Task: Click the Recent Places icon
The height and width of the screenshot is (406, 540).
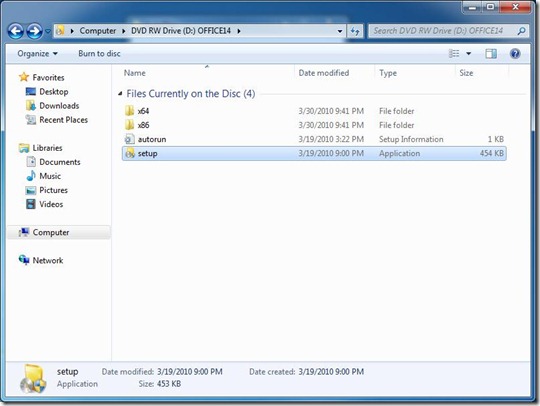Action: (x=31, y=119)
